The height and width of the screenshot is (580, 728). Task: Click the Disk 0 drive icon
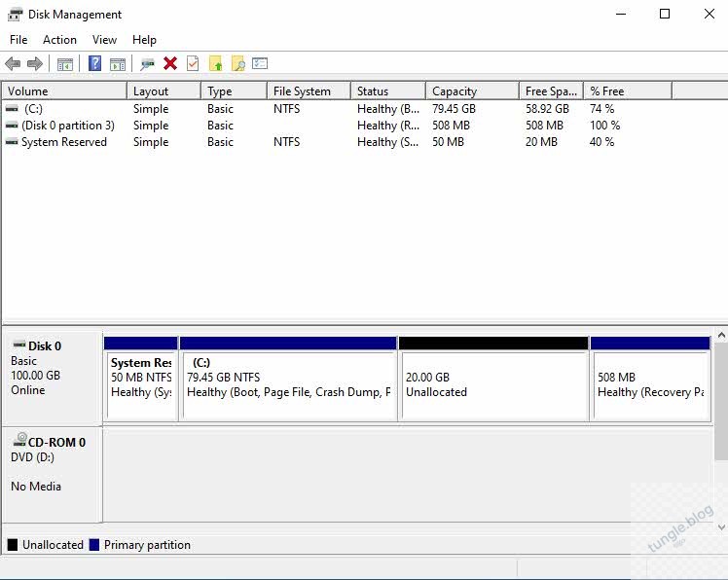tap(19, 344)
